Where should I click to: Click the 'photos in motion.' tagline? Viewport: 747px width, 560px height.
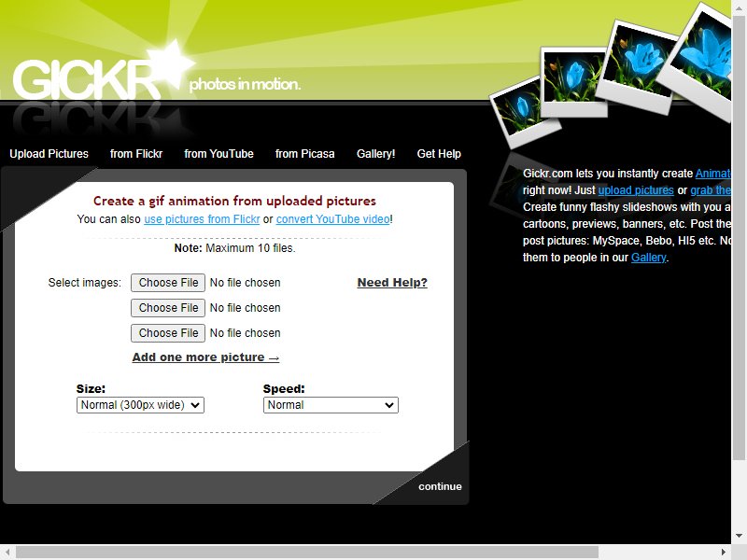[x=245, y=84]
